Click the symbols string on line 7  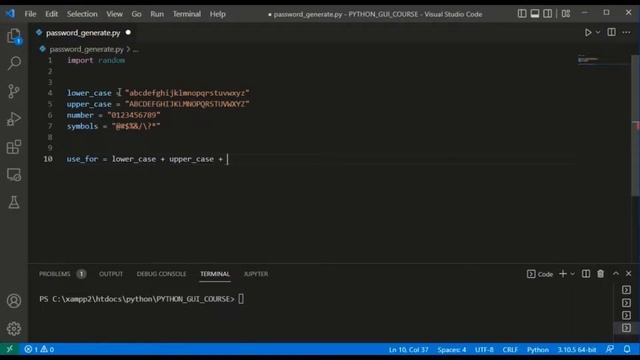[x=136, y=126]
